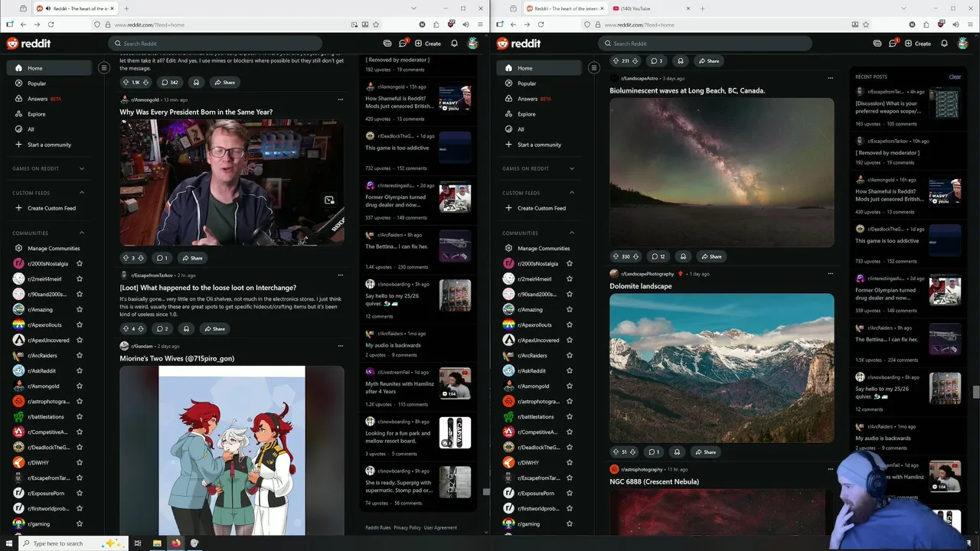The height and width of the screenshot is (551, 980).
Task: Open File Explorer from the taskbar
Action: coord(157,543)
